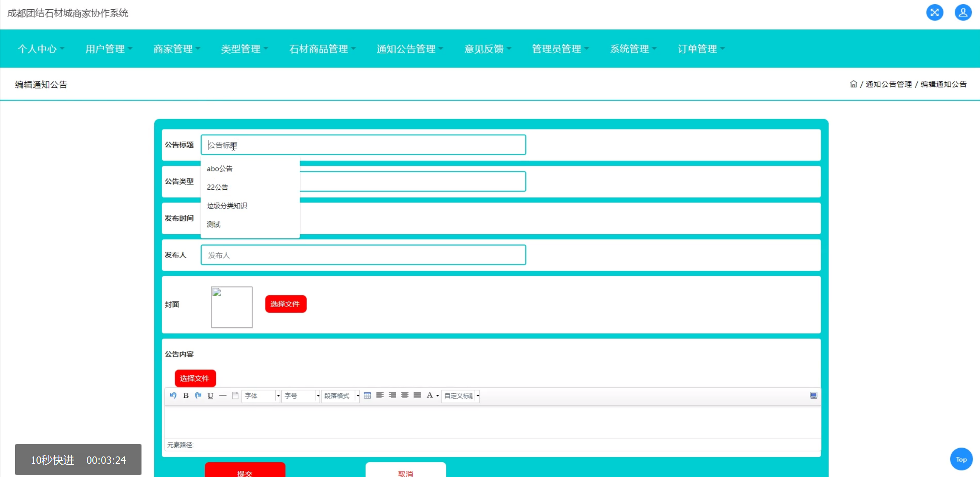Click the home icon in breadcrumb
This screenshot has height=477, width=980.
(853, 84)
